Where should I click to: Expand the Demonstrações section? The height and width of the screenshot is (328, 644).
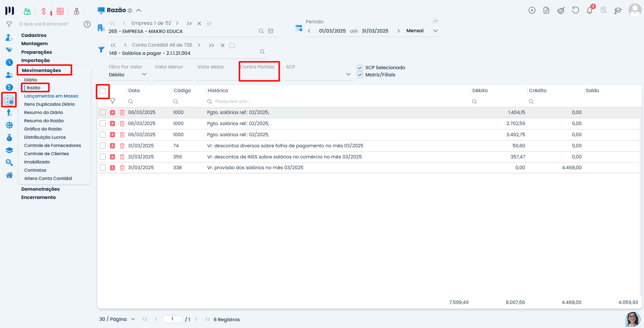[40, 189]
